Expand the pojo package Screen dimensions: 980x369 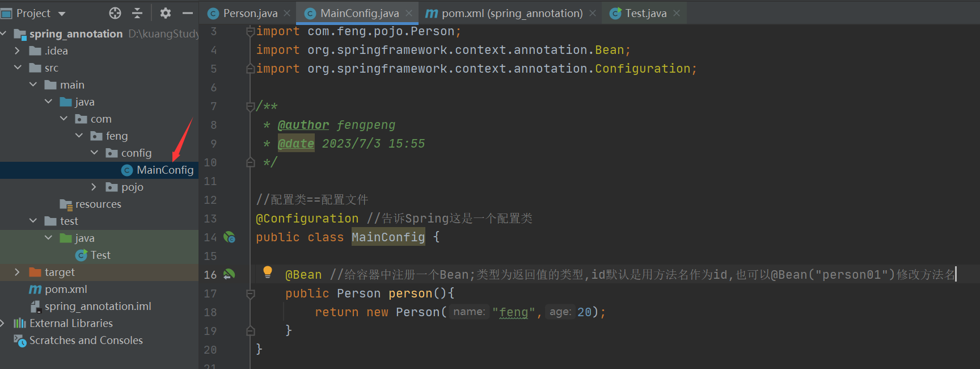pos(94,187)
